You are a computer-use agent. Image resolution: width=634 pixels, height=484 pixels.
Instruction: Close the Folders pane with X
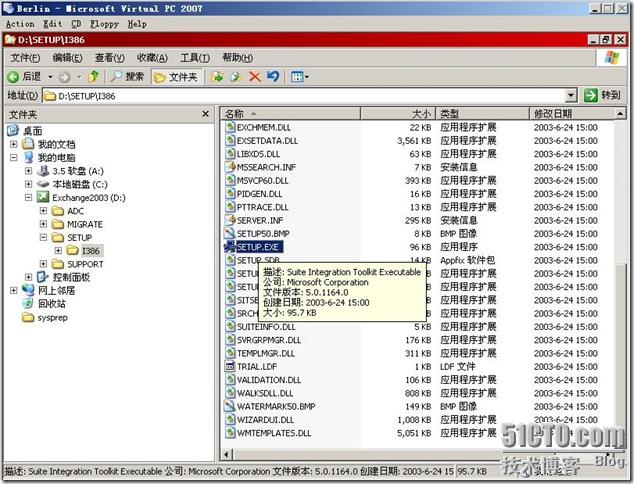(205, 114)
